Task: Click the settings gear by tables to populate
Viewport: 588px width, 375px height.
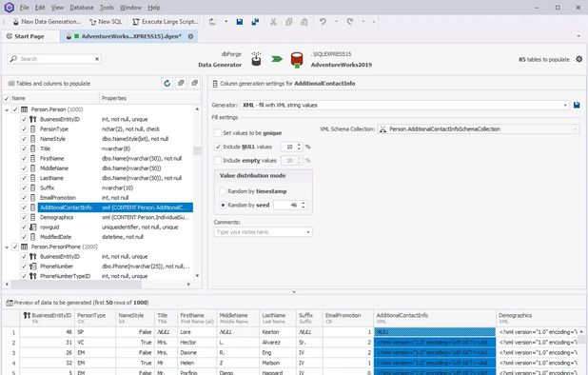Action: [579, 59]
